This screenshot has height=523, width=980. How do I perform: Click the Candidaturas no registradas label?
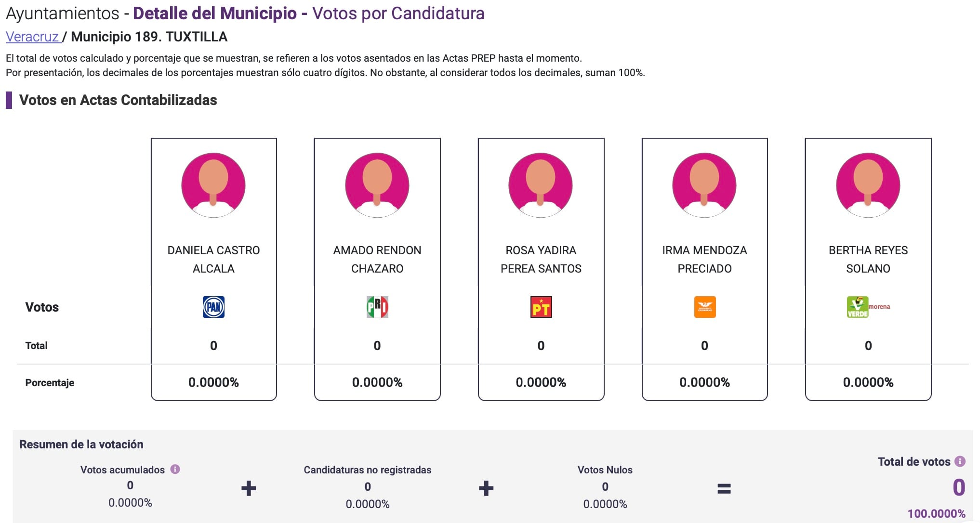(x=368, y=470)
